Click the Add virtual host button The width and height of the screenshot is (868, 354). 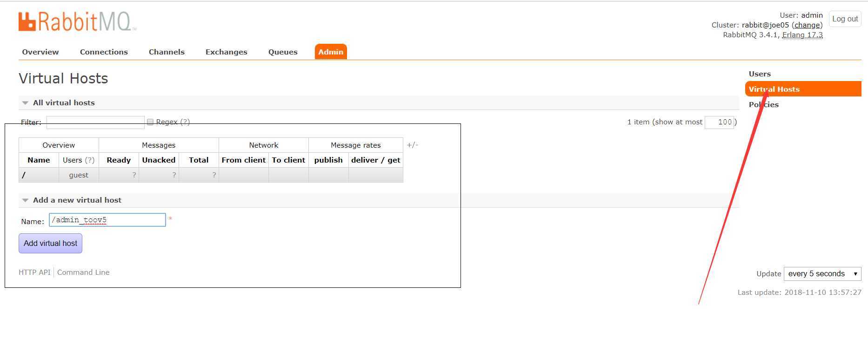(x=50, y=243)
